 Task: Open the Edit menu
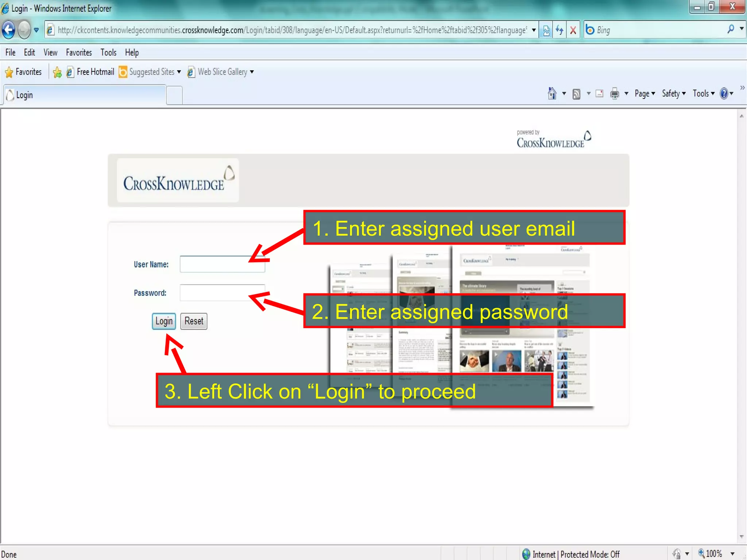(29, 52)
